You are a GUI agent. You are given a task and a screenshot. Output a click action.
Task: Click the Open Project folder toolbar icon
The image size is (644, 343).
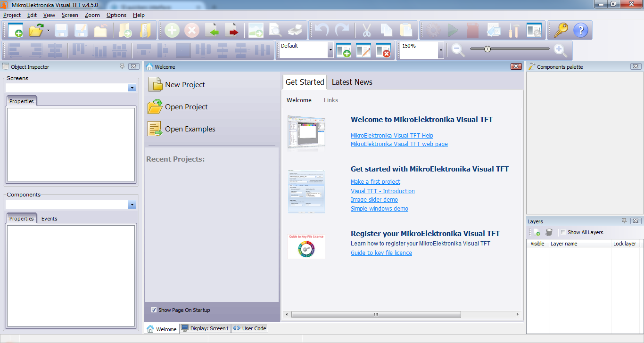pos(36,31)
